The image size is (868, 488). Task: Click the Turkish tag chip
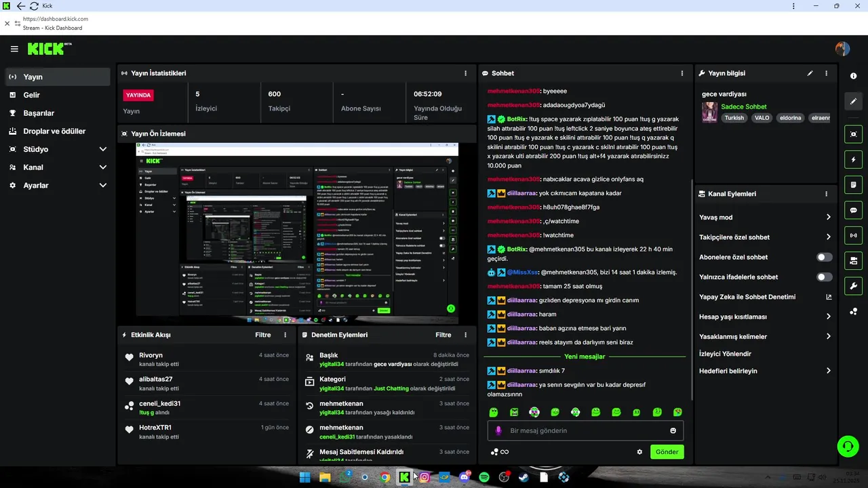pos(734,118)
